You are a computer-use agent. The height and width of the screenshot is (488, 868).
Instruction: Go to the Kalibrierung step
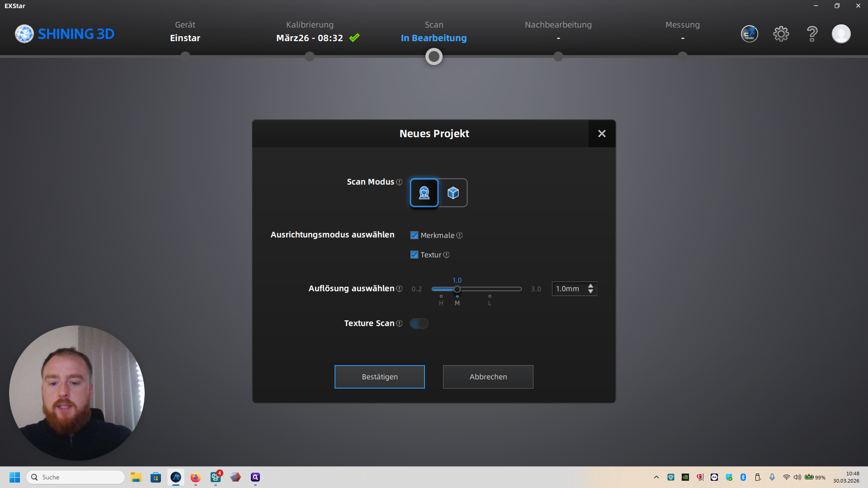310,56
